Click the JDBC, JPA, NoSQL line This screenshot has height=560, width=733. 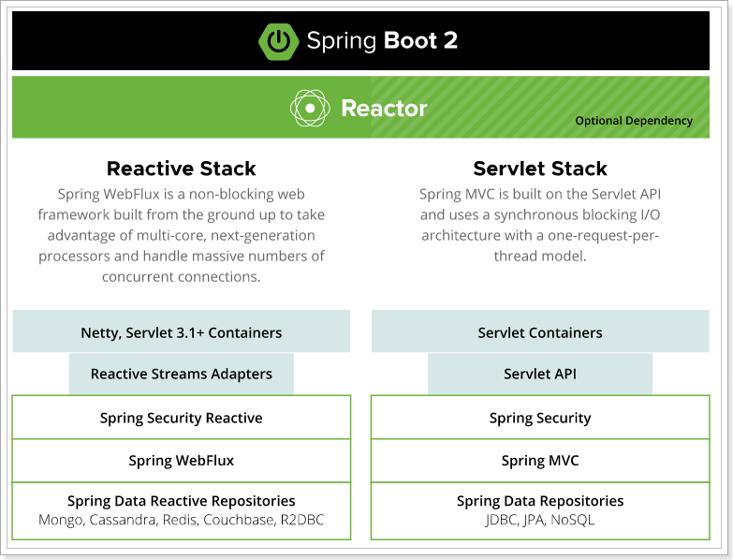[540, 520]
